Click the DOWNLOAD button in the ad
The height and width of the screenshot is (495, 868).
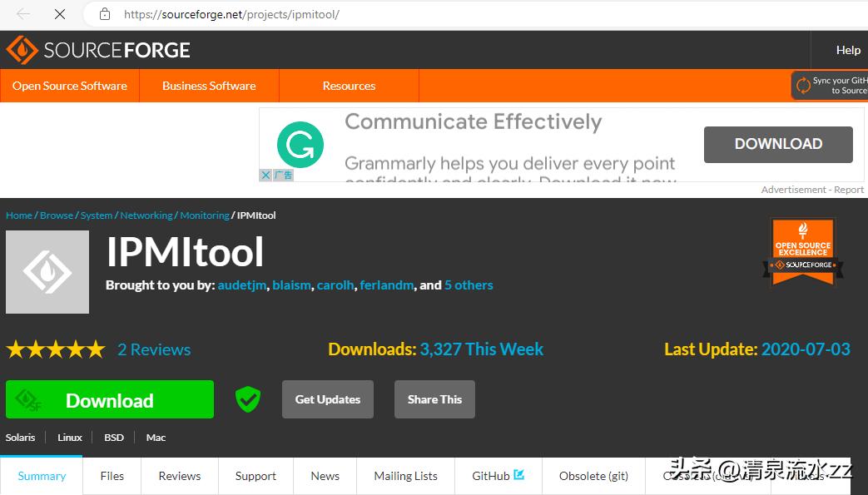pos(778,145)
